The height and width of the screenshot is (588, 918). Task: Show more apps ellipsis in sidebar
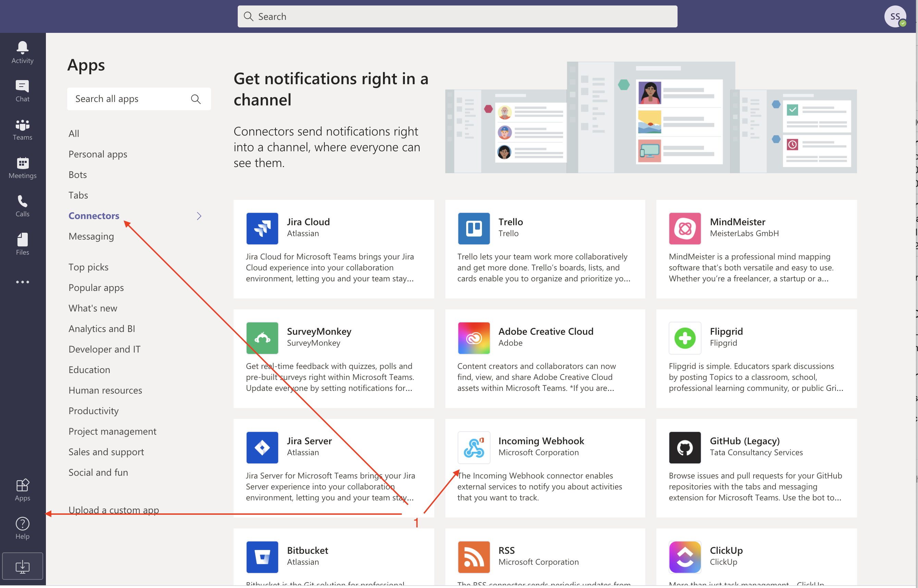tap(23, 282)
